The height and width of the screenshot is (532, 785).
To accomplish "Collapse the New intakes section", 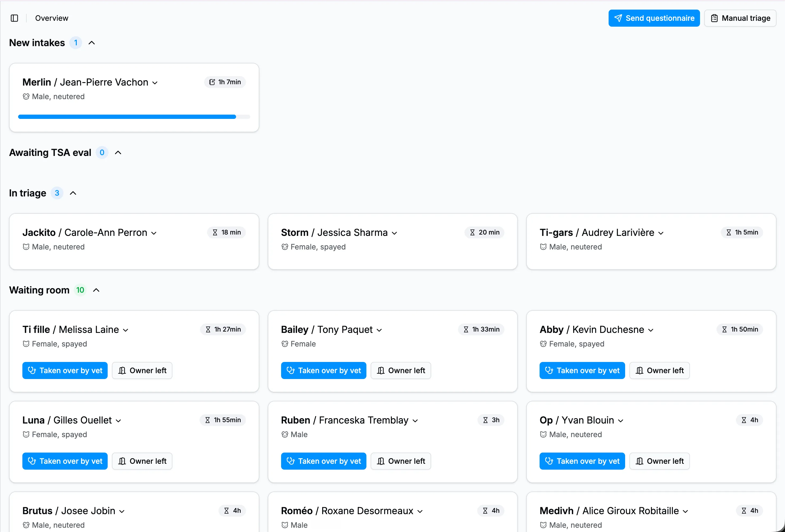I will click(92, 43).
